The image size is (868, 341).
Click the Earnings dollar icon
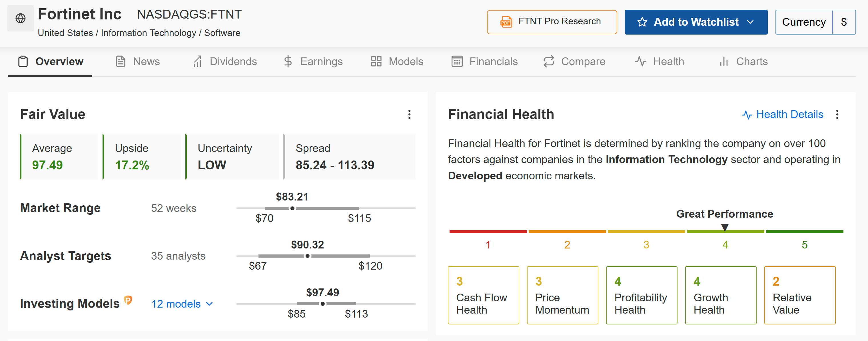click(288, 62)
